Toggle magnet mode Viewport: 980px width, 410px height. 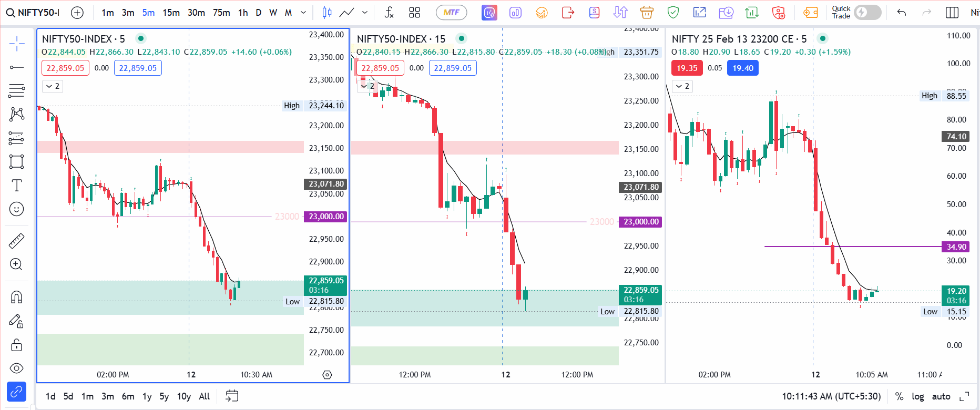pyautogui.click(x=16, y=297)
